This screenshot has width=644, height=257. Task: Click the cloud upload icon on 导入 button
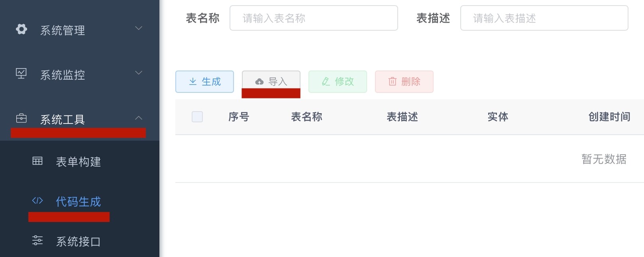click(259, 81)
